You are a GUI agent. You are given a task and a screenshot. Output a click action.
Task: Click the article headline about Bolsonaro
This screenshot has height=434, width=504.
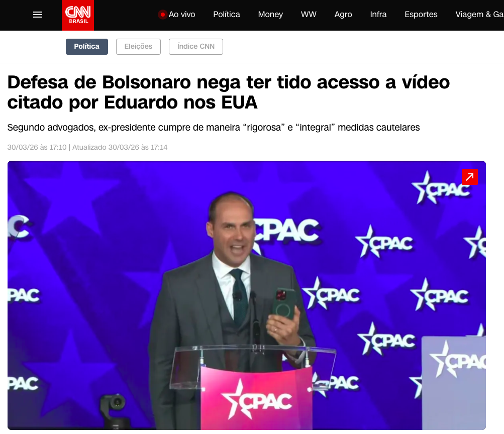coord(229,92)
